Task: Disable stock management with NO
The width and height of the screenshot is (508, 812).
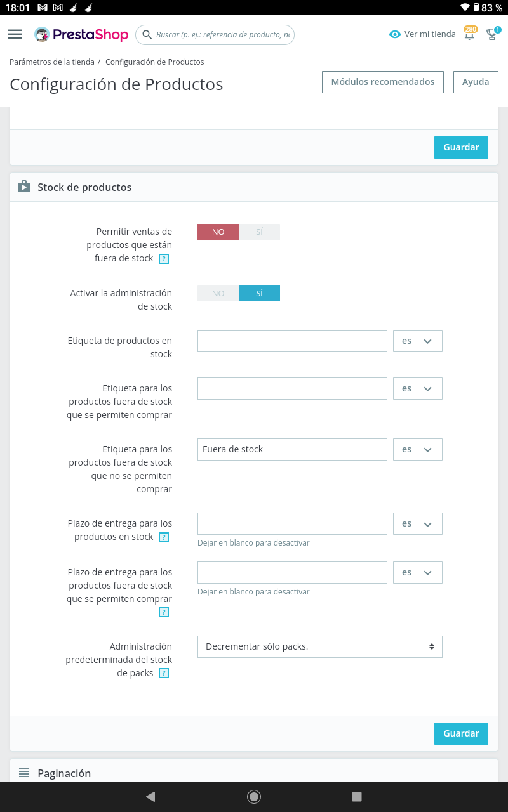Action: click(x=218, y=294)
